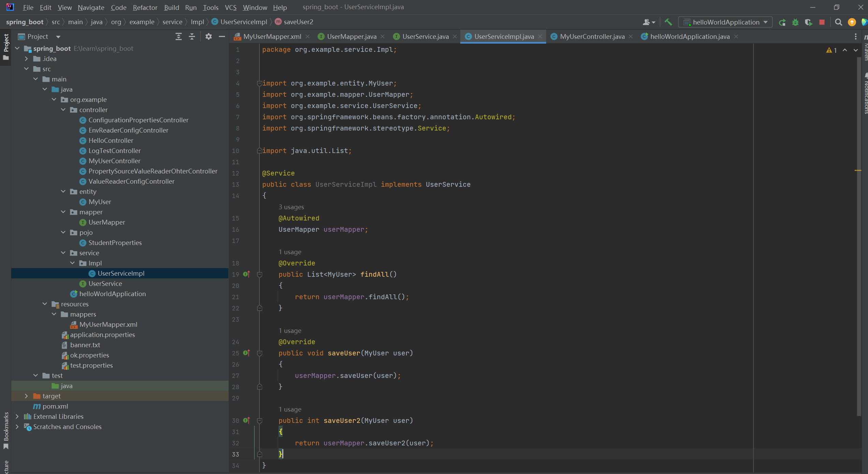Viewport: 868px width, 474px height.
Task: Click the yellow warning stripe on editor scrollbar
Action: (x=858, y=170)
